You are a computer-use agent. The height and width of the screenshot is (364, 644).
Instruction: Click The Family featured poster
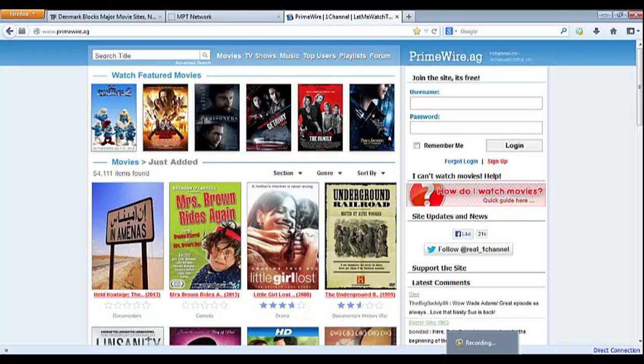click(x=320, y=118)
